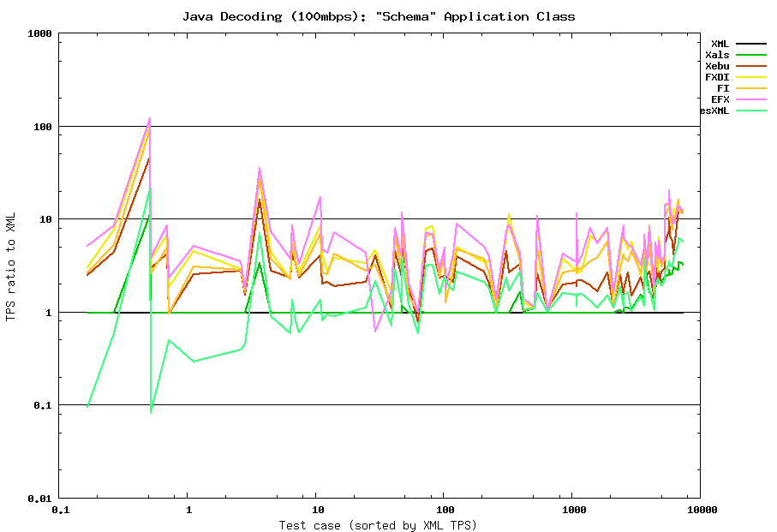Click the 0.1 tick label on x-axis
Viewport: 777px width, 532px height.
[60, 509]
